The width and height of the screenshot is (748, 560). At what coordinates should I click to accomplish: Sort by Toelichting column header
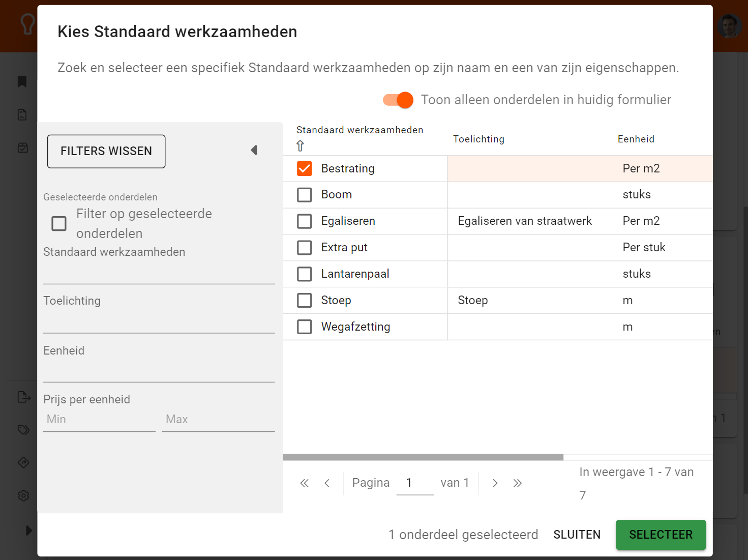coord(478,139)
